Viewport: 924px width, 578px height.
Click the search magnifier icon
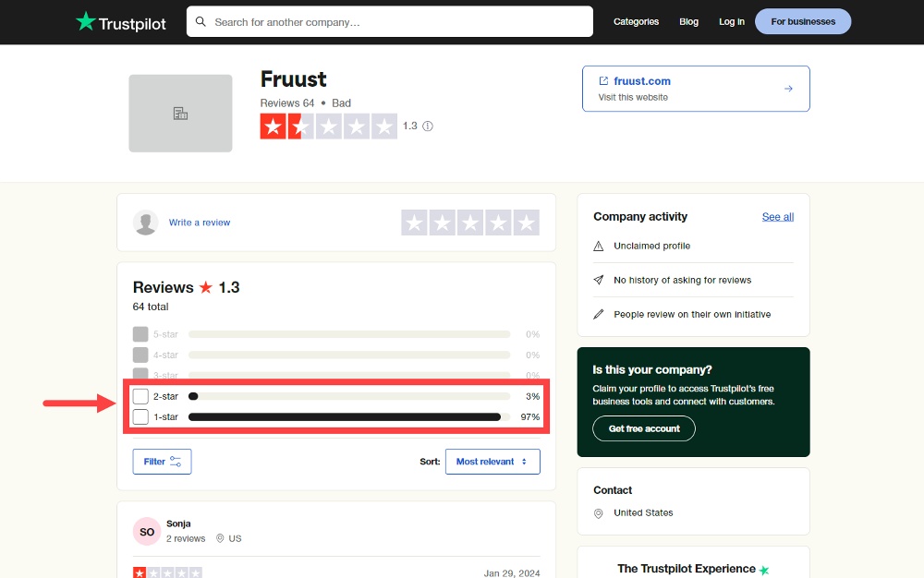(201, 22)
